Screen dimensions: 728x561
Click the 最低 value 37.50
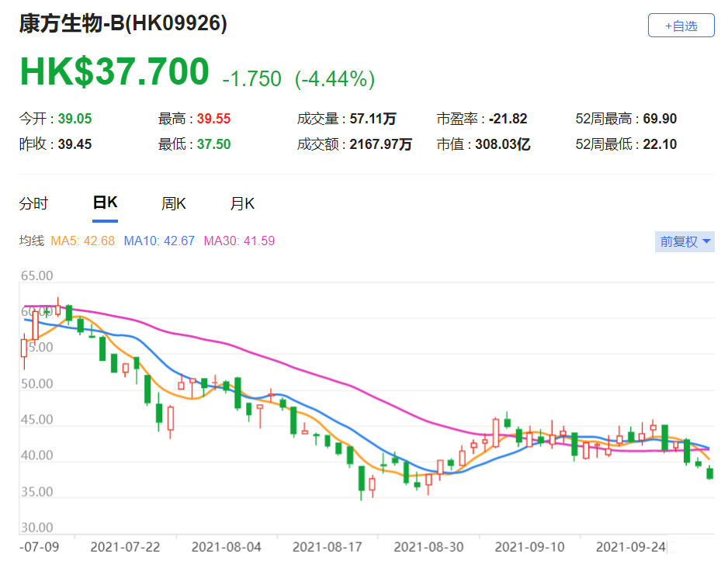point(213,144)
